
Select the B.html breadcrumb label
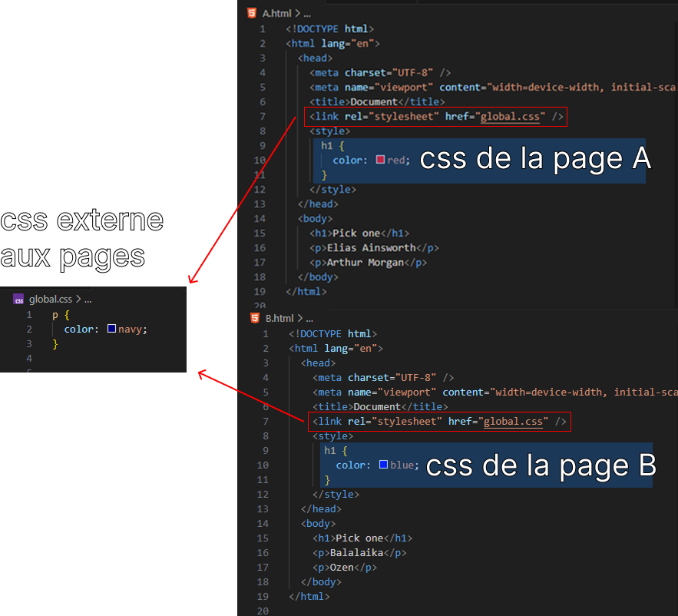pos(279,318)
